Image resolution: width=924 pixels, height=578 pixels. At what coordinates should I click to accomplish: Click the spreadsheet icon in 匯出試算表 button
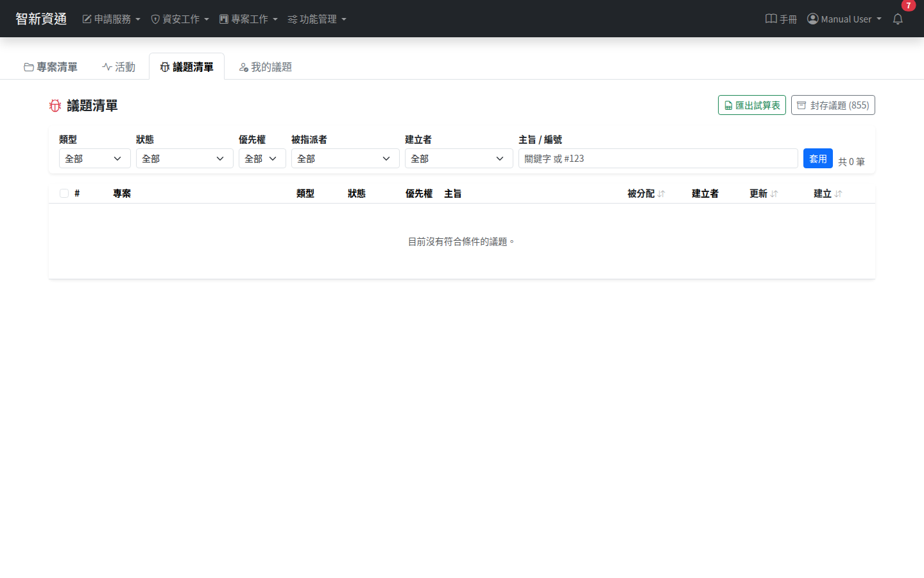pyautogui.click(x=728, y=105)
